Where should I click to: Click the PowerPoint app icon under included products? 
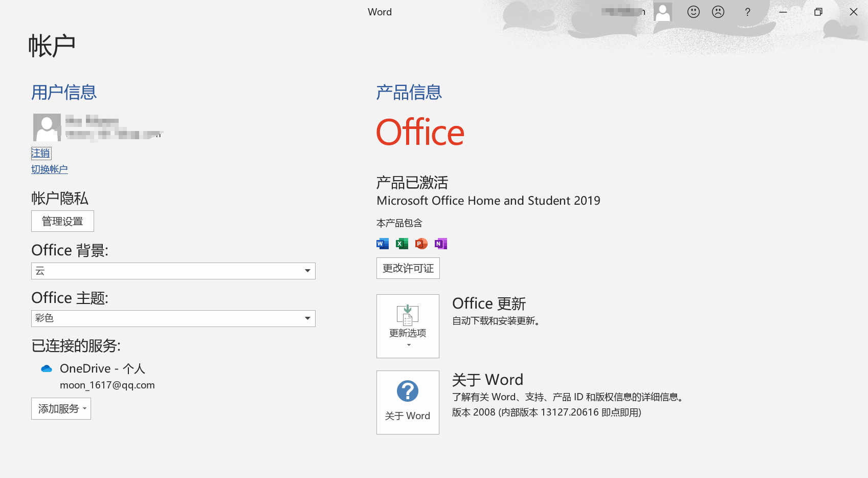click(421, 244)
